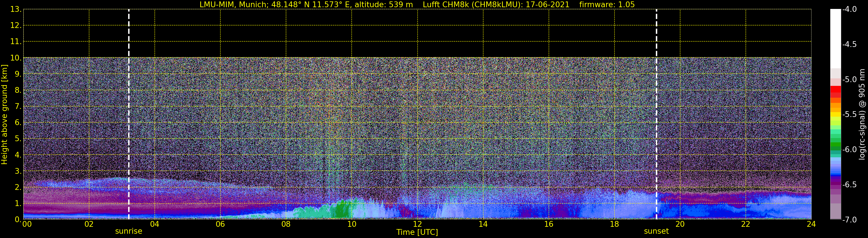Click the height axis tick "0"

18,220
